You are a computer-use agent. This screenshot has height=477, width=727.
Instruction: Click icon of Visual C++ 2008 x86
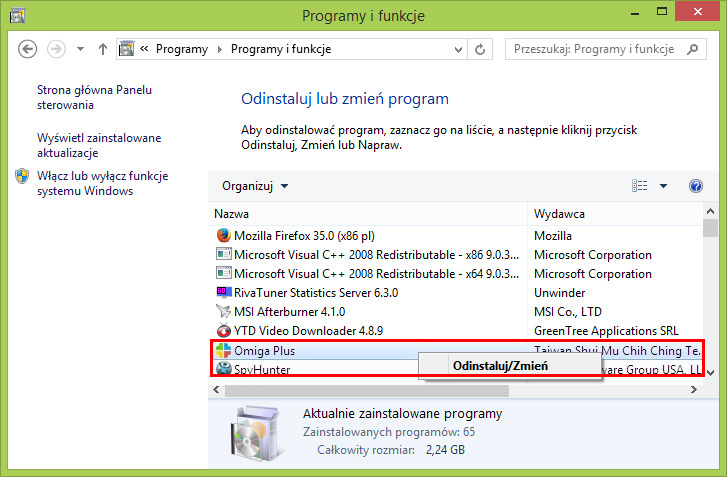point(223,254)
